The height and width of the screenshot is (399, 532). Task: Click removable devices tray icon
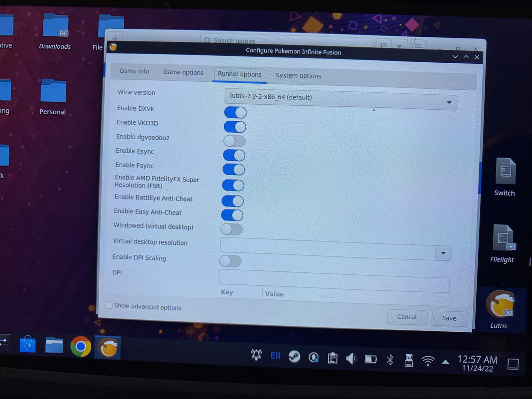[409, 360]
